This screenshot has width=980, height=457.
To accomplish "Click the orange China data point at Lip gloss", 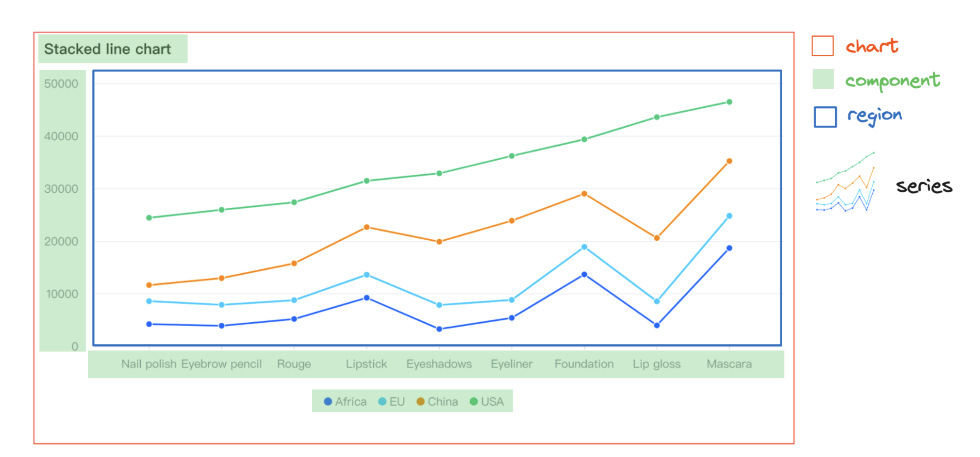I will (657, 238).
